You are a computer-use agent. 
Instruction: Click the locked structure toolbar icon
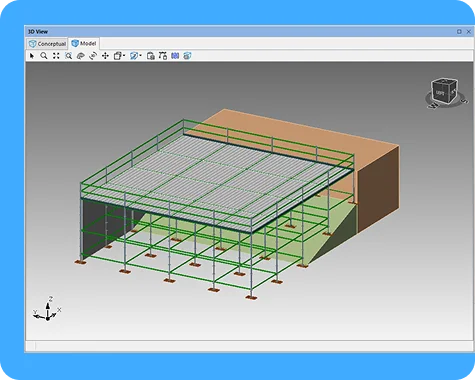click(163, 56)
